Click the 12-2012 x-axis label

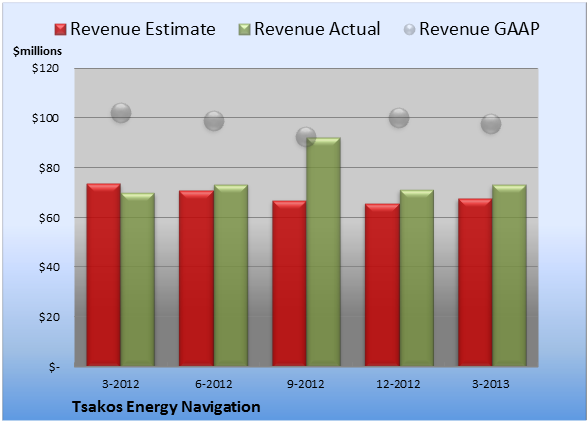[398, 384]
